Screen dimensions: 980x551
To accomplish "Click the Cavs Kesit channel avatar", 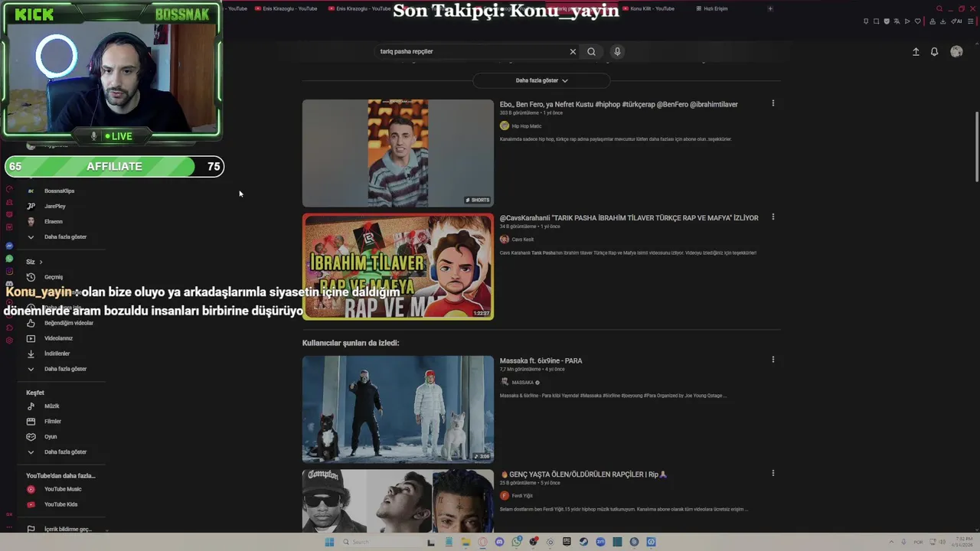I will [505, 239].
